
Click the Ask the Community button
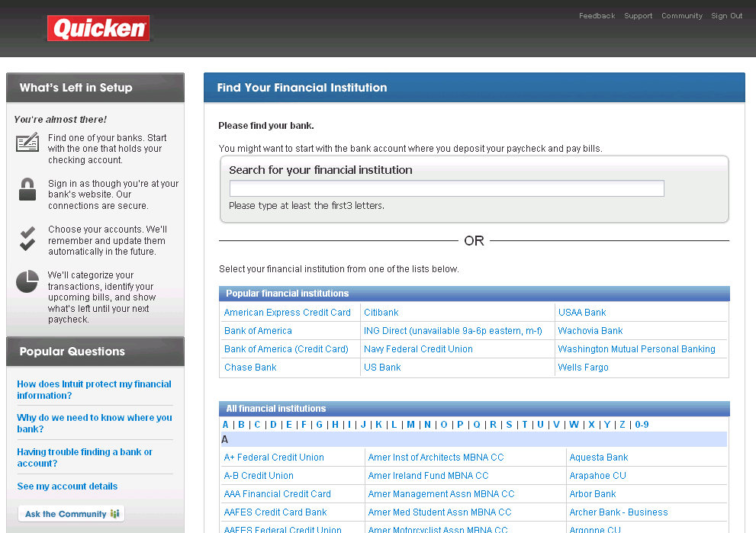[72, 514]
